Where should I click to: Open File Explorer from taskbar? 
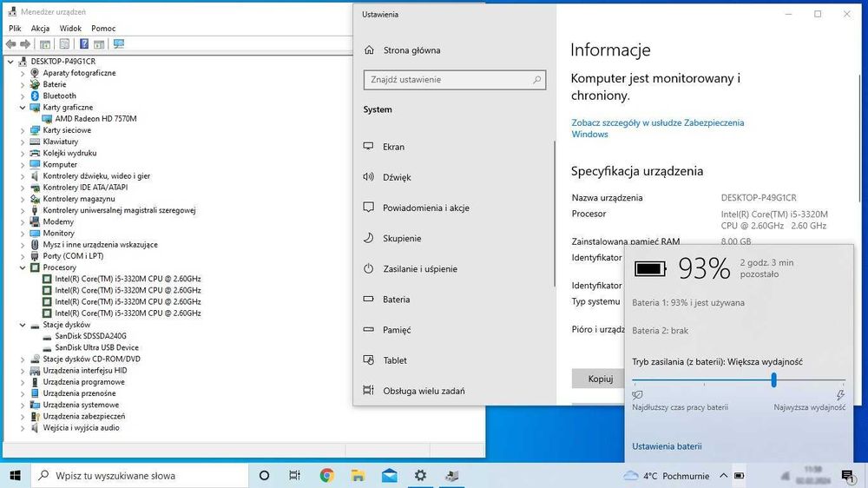358,475
